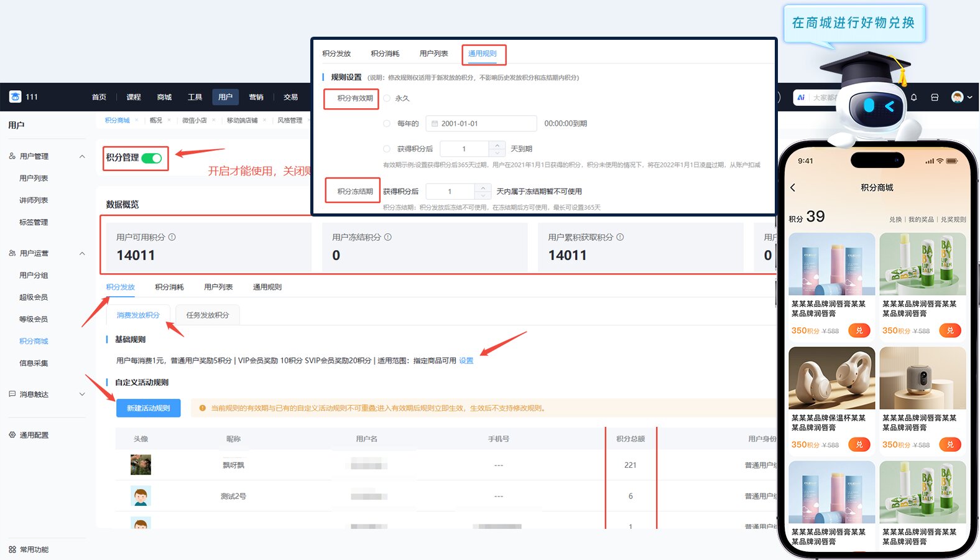Collapse the 用户管理 sidebar section
The width and height of the screenshot is (980, 560).
[82, 156]
